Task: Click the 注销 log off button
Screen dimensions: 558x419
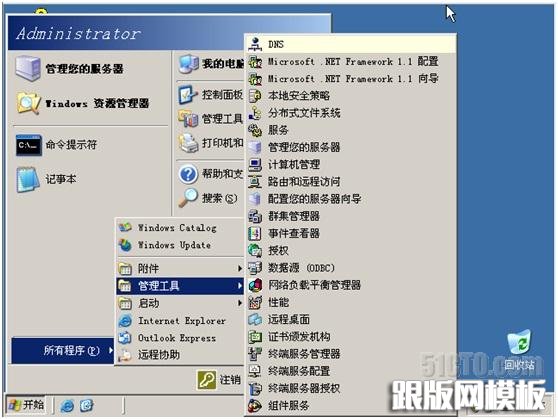Action: pos(220,380)
